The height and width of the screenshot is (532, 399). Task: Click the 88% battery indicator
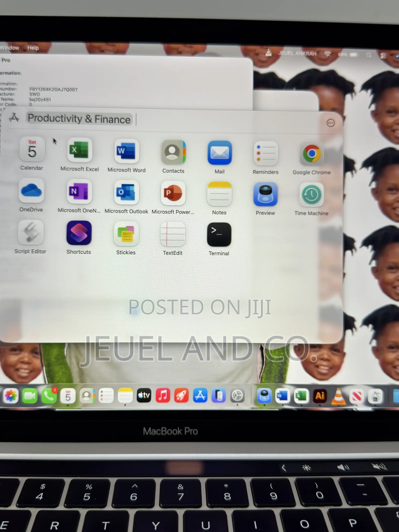(x=348, y=55)
